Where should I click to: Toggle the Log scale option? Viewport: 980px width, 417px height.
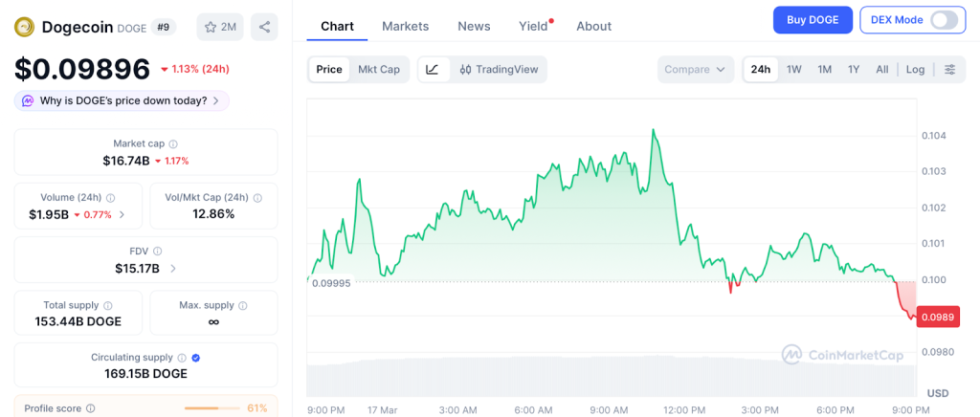pos(915,70)
